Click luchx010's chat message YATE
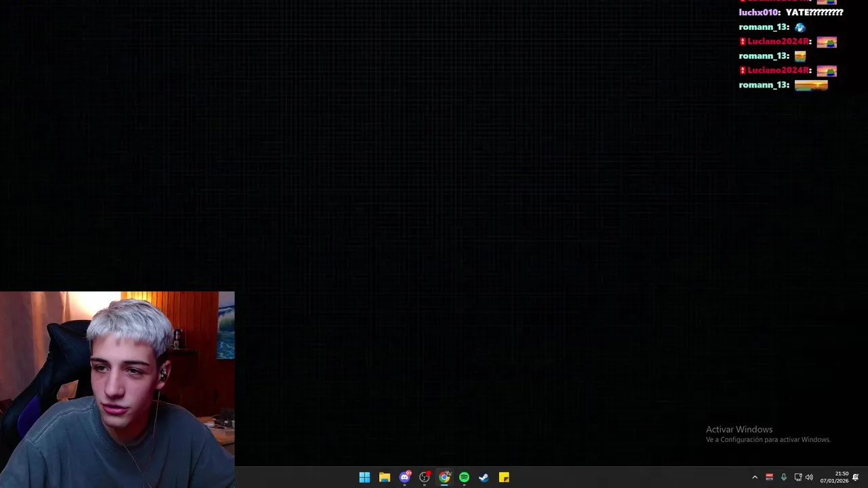The width and height of the screenshot is (868, 488). coord(814,13)
